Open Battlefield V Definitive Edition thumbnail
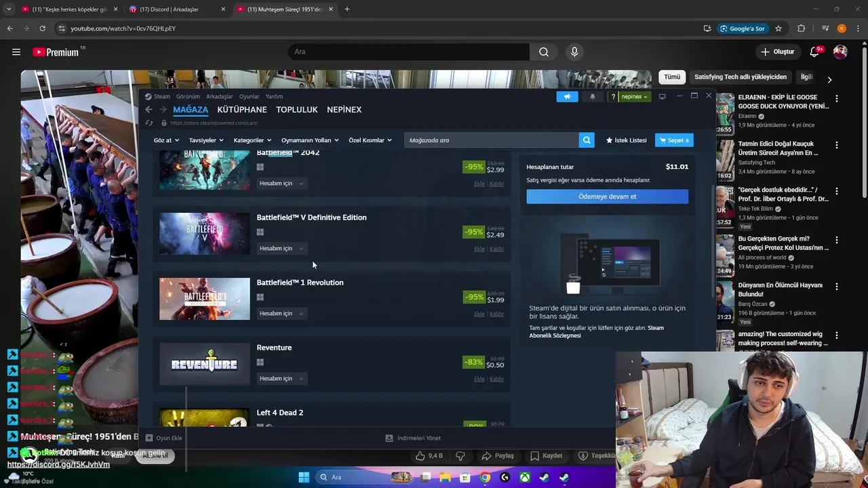This screenshot has height=488, width=868. (x=205, y=234)
